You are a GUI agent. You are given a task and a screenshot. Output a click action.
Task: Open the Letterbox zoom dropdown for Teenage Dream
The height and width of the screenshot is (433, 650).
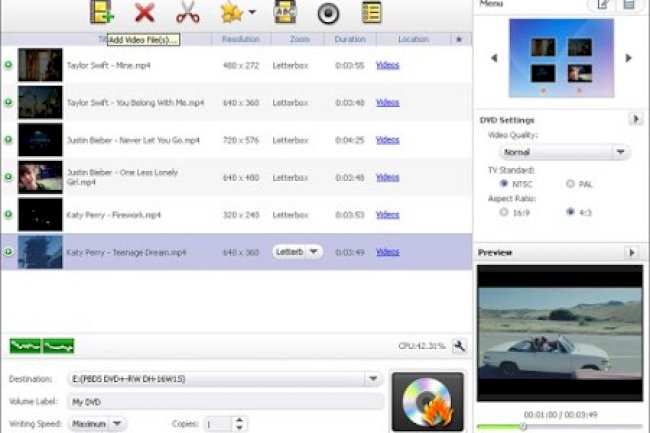pos(297,252)
